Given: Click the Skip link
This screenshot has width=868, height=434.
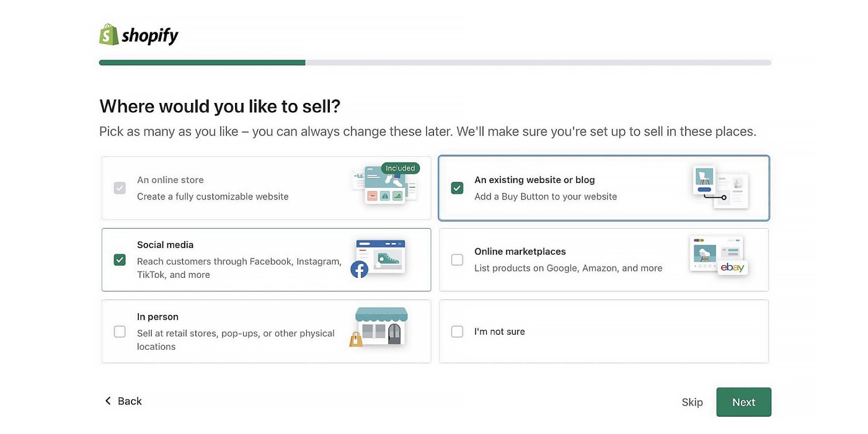Looking at the screenshot, I should (x=692, y=402).
